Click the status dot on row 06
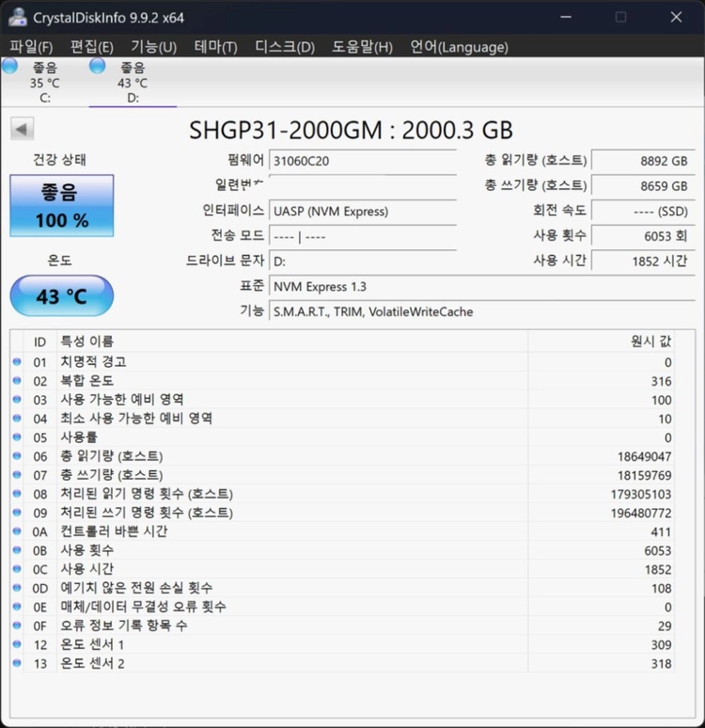This screenshot has width=705, height=728. point(17,455)
